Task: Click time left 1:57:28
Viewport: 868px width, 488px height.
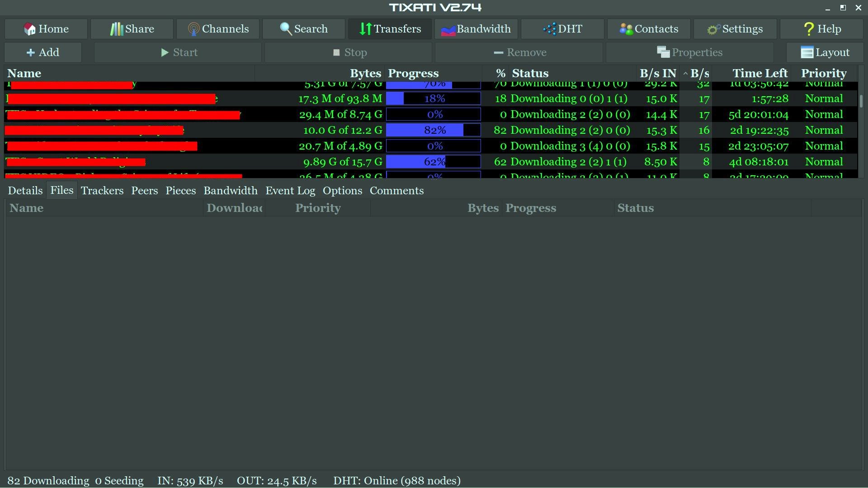Action: pyautogui.click(x=770, y=99)
